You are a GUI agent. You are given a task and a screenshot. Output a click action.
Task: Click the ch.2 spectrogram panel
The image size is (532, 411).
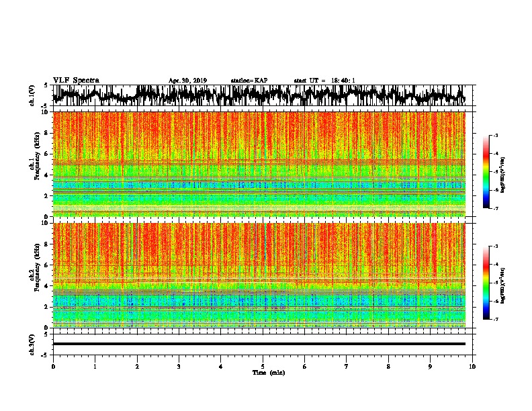coord(259,275)
